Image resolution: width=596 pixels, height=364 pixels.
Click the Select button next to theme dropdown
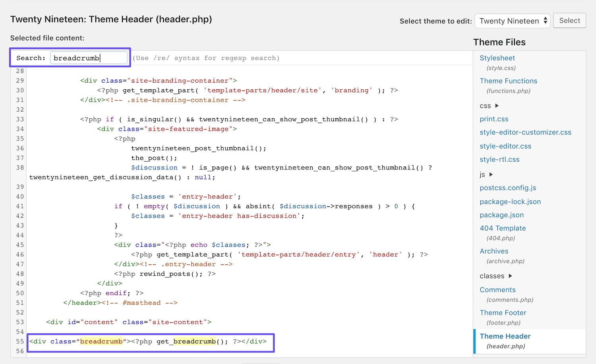pyautogui.click(x=569, y=20)
